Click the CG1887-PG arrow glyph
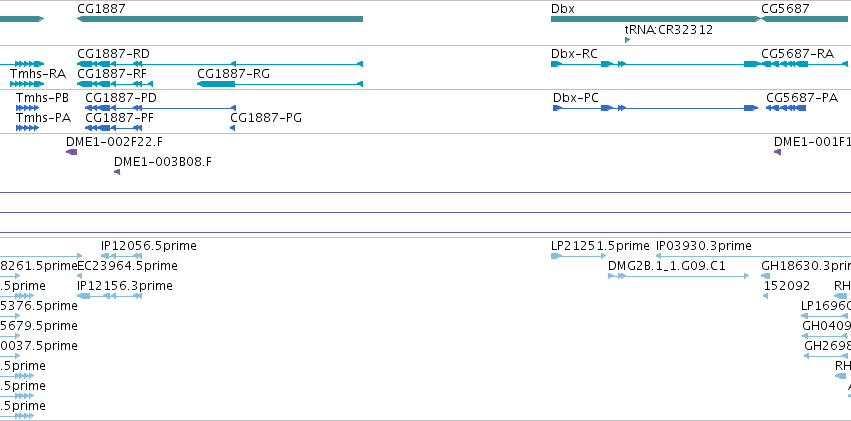851x421 pixels. tap(232, 128)
